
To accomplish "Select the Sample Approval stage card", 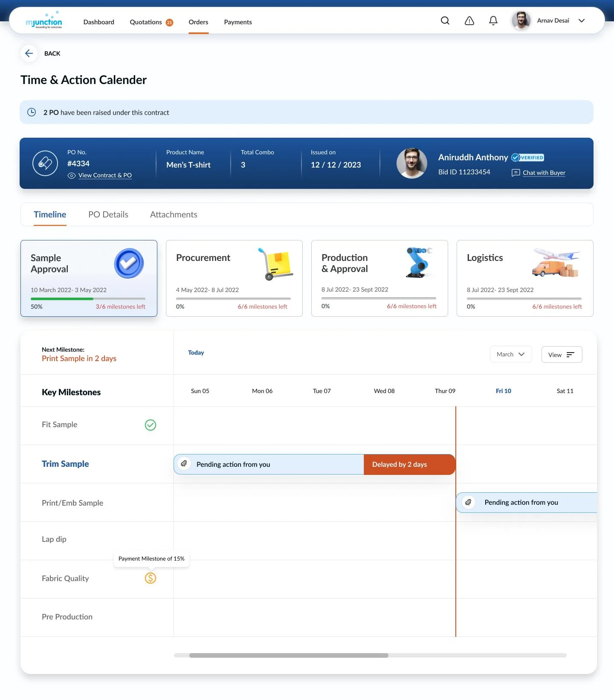I will click(89, 278).
